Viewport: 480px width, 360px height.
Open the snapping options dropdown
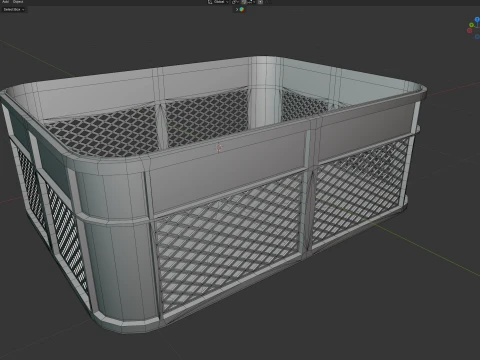[x=251, y=2]
